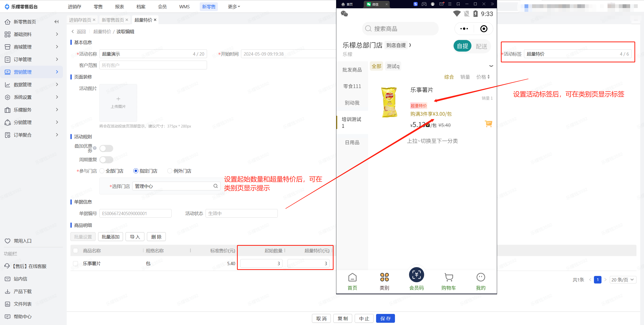Click the 数据管理 chart icon
This screenshot has width=644, height=325.
pyautogui.click(x=8, y=85)
